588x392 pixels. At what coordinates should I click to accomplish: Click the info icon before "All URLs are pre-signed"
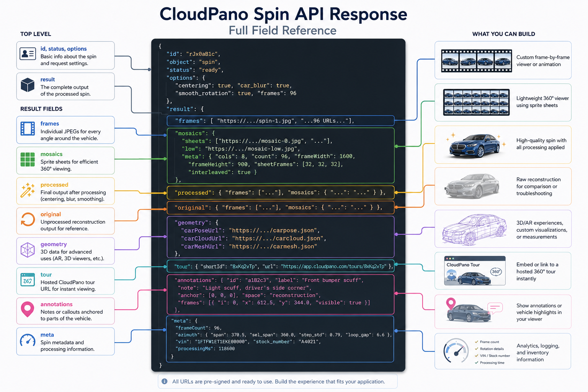point(165,381)
